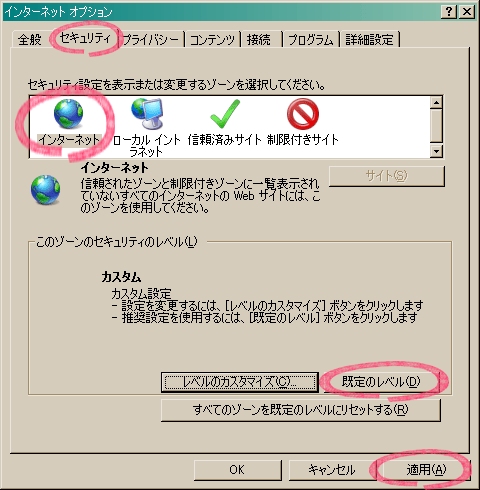
Task: Click the help question mark title button
Action: click(449, 12)
